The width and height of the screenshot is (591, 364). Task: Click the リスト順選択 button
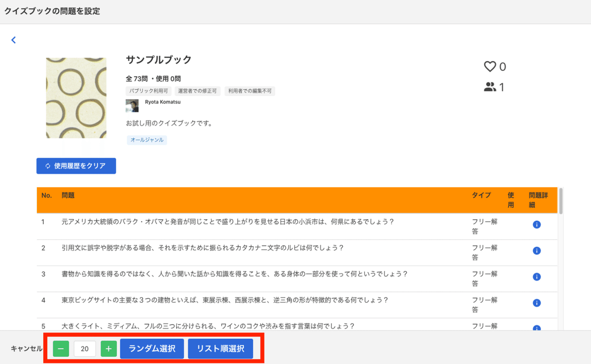click(220, 348)
